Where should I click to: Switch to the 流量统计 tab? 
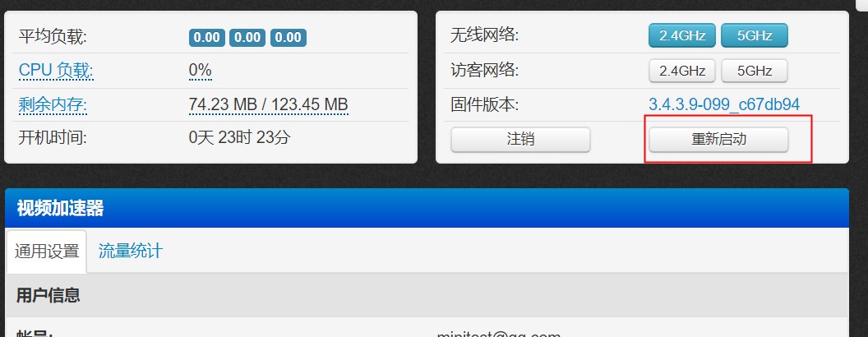coord(131,252)
